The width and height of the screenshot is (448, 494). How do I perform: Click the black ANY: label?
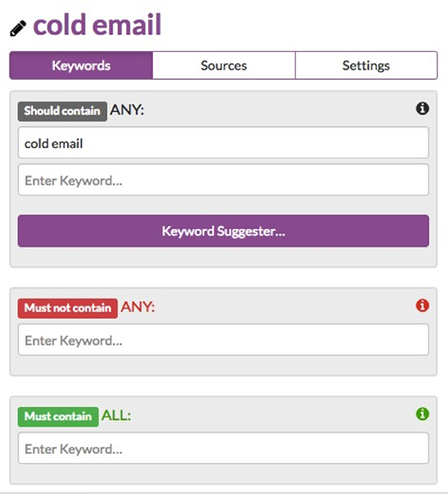(x=127, y=110)
